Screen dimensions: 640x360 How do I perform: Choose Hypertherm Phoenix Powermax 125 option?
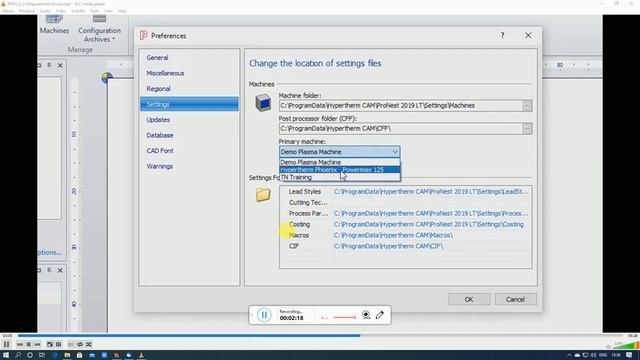(x=340, y=169)
